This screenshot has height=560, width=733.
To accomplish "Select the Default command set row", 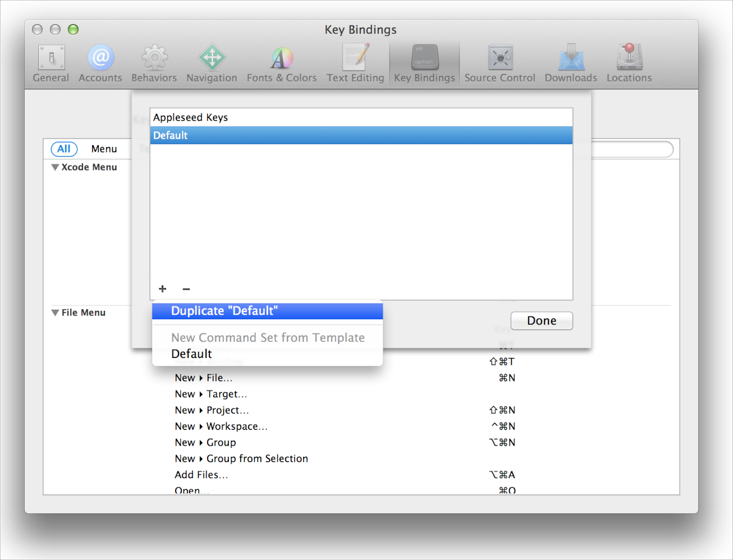I will 361,135.
